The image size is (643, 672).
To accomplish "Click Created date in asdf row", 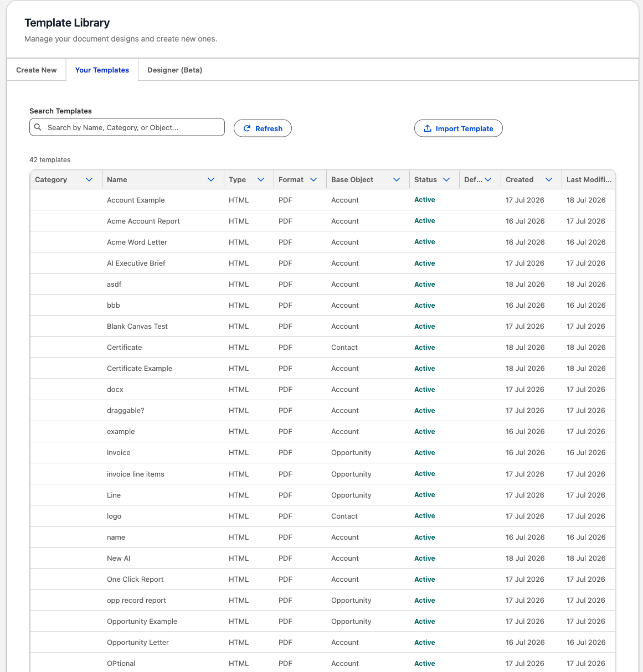I will pyautogui.click(x=525, y=284).
